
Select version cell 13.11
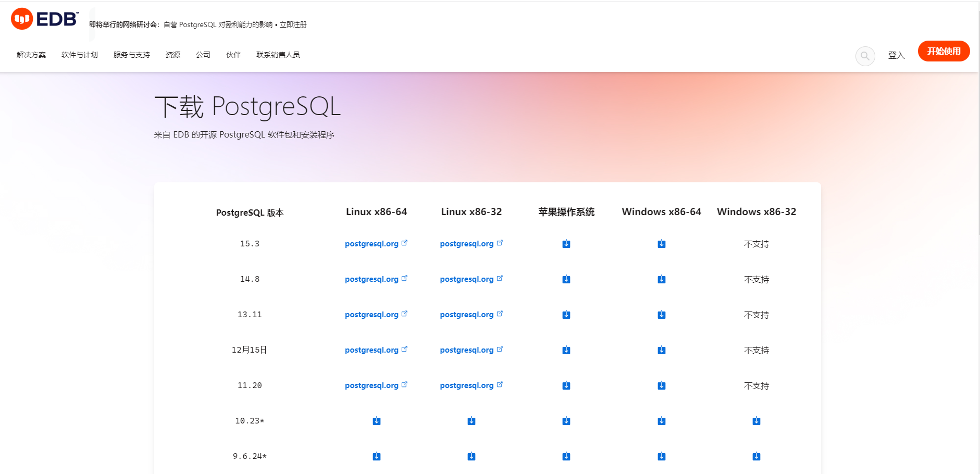pos(250,315)
